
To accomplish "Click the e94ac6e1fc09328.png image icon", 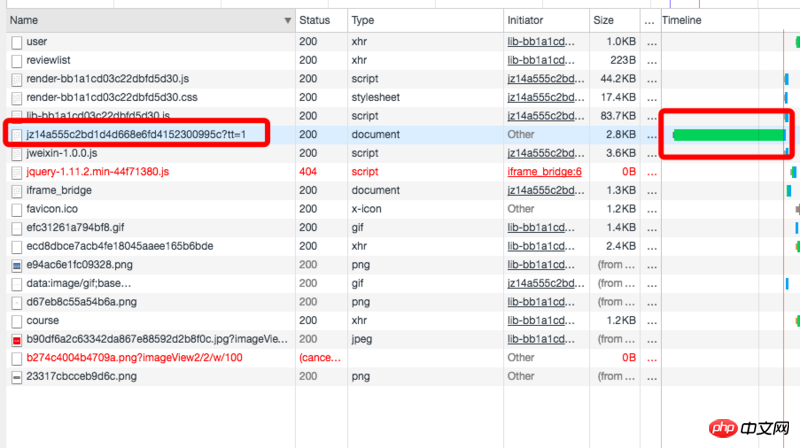I will 16,265.
